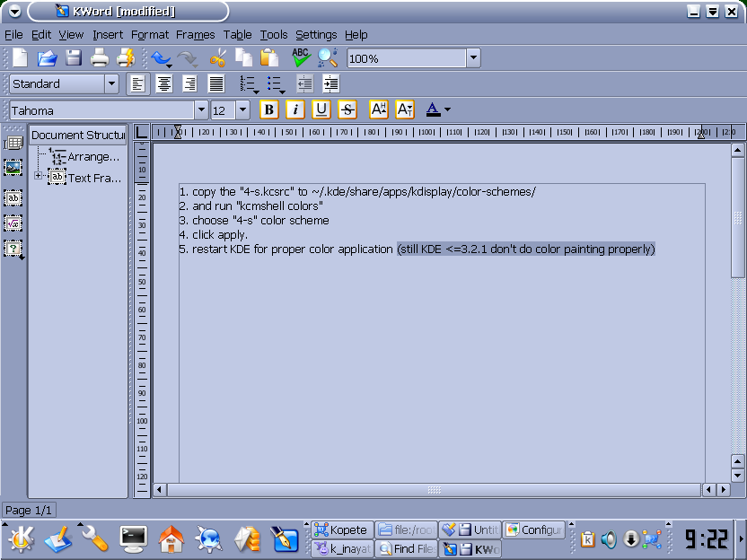Open the Settings menu
747x560 pixels.
[316, 35]
